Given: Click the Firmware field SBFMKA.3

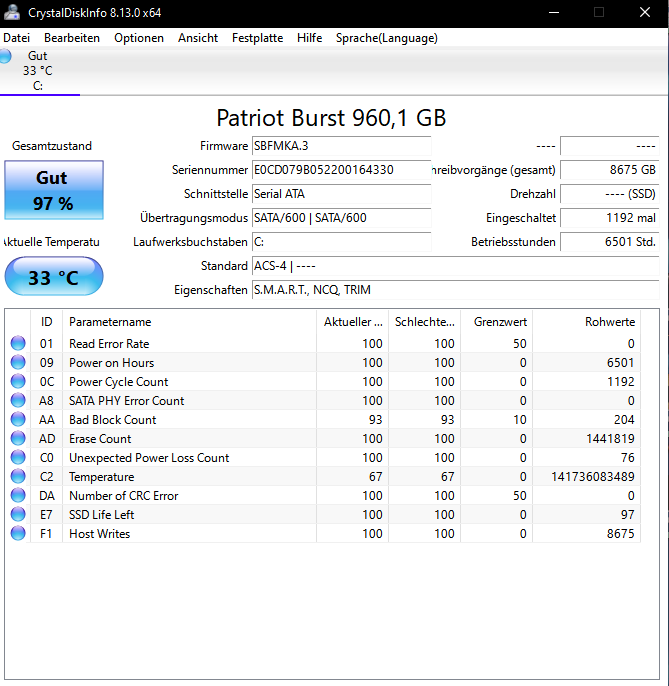Looking at the screenshot, I should point(342,146).
